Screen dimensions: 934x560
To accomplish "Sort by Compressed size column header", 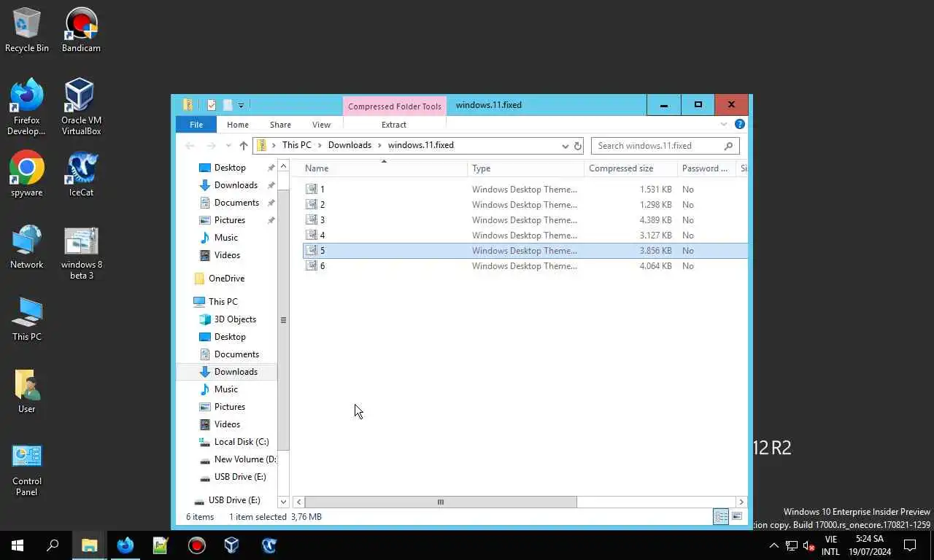I will coord(630,168).
